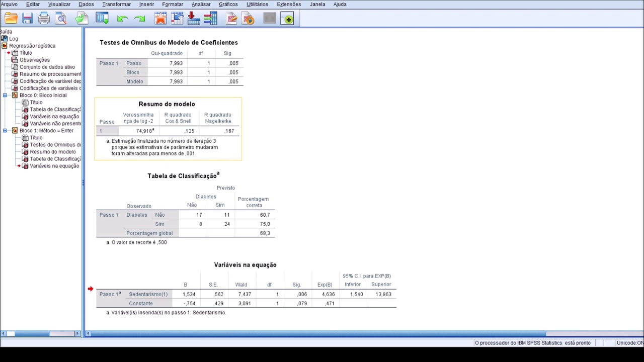Click the page with pencil script icon
This screenshot has width=644, height=362.
231,19
